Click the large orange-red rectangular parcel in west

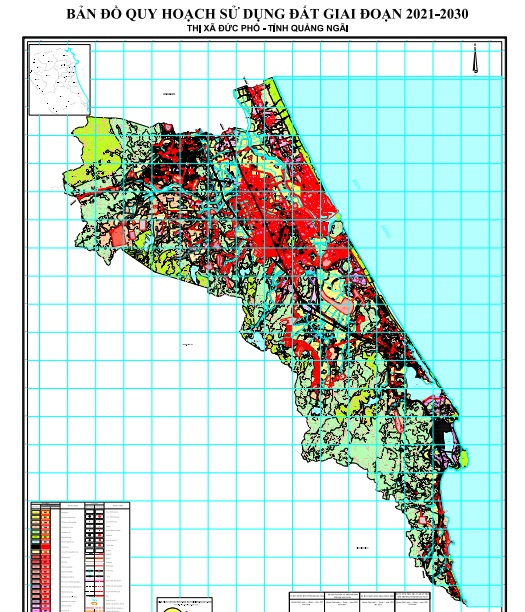click(117, 237)
